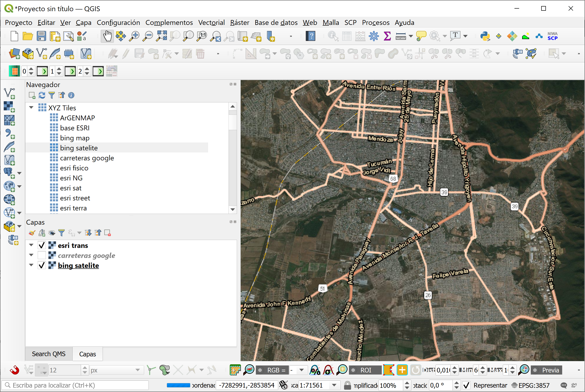
Task: Click the New GeoPackage Layer icon
Action: (28, 54)
